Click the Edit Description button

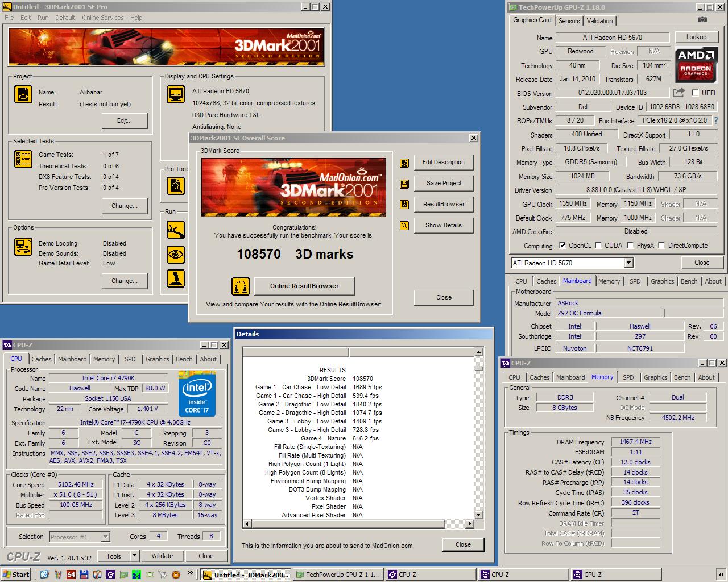click(444, 163)
